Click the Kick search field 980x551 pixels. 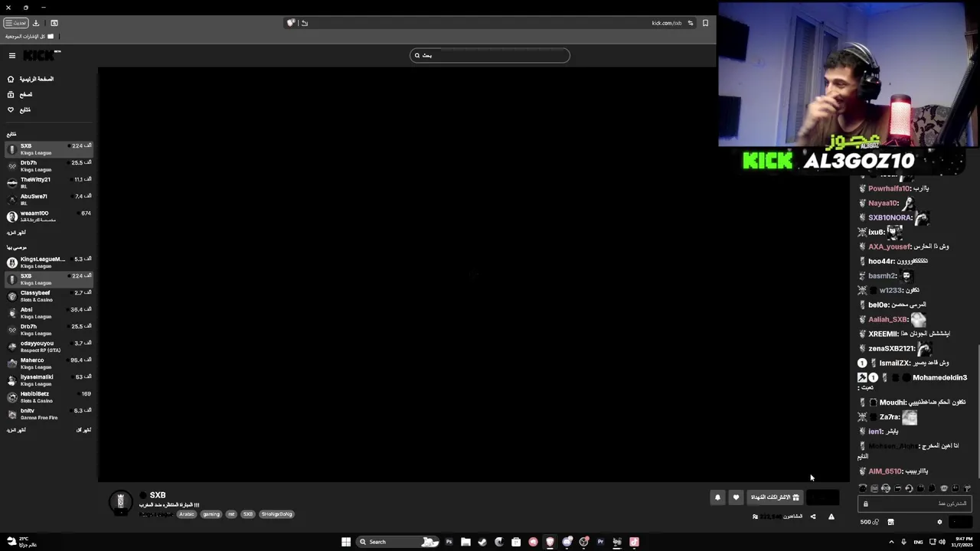490,55
